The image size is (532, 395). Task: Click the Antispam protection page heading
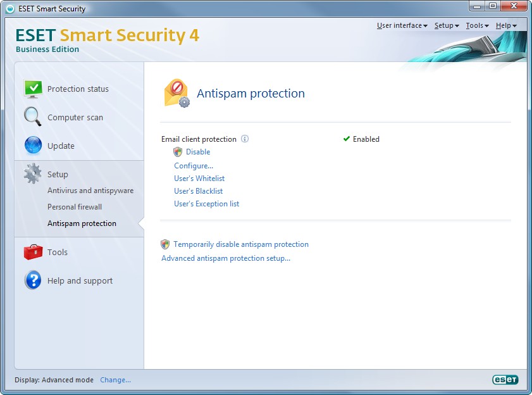pos(251,94)
